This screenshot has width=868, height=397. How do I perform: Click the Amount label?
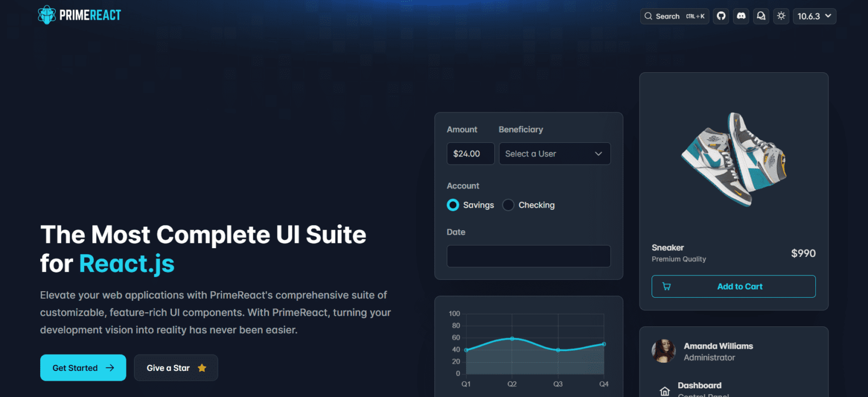(462, 129)
